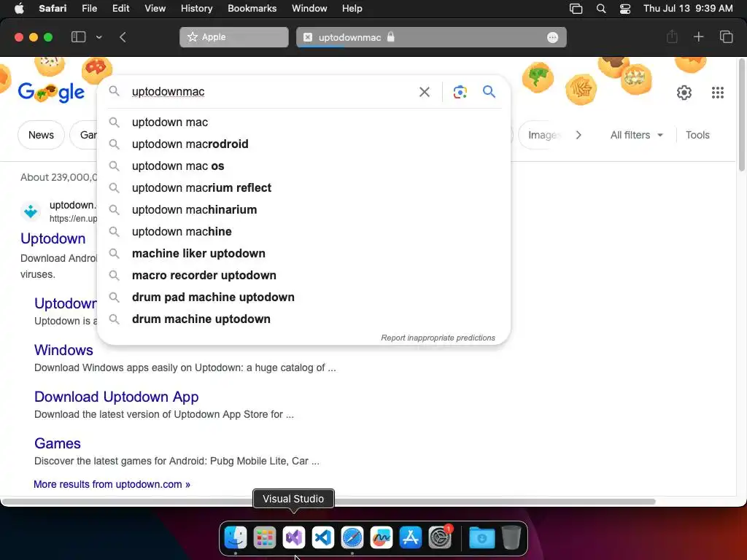Launch Visual Studio Code from the Dock
The image size is (747, 560).
coord(323,537)
